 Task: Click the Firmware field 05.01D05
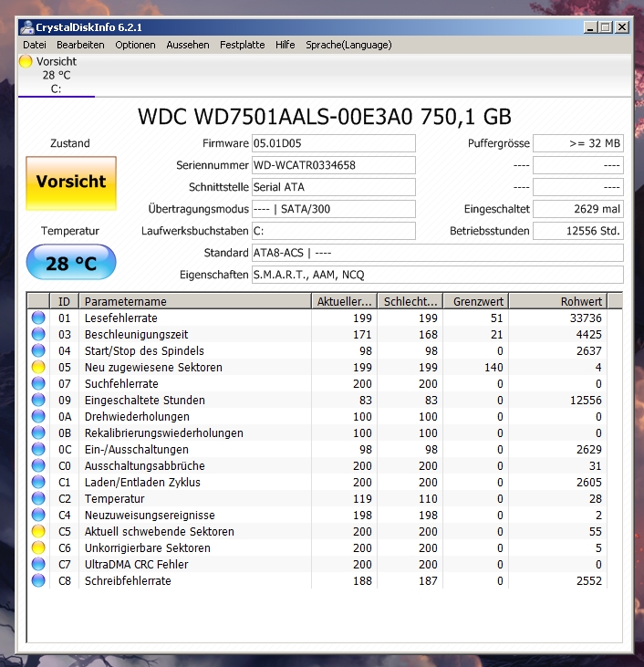click(x=334, y=143)
